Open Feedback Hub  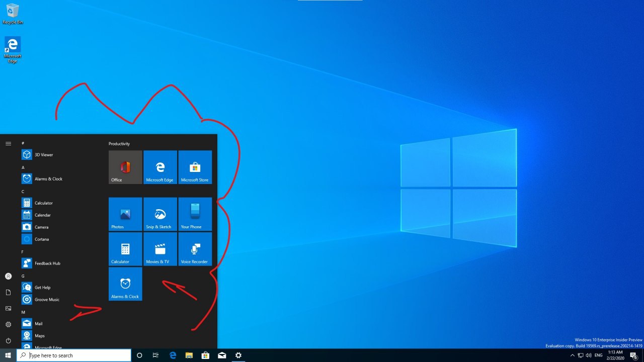point(60,263)
